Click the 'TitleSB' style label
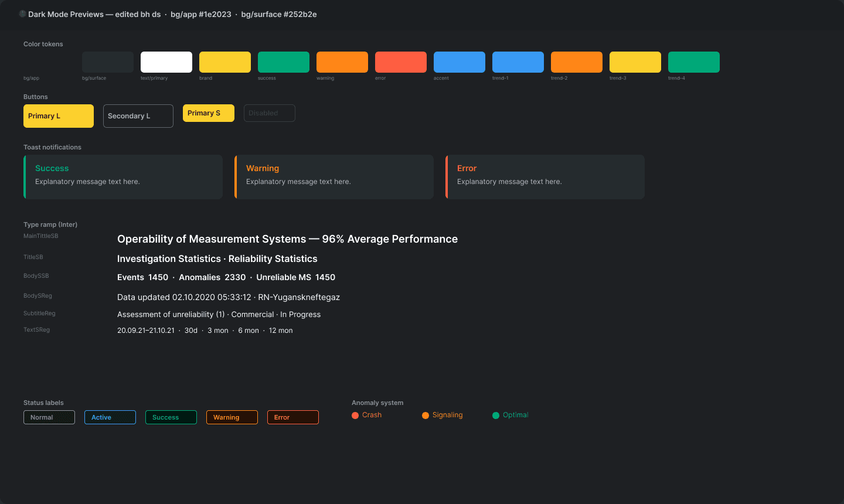This screenshot has width=844, height=504. pyautogui.click(x=33, y=257)
